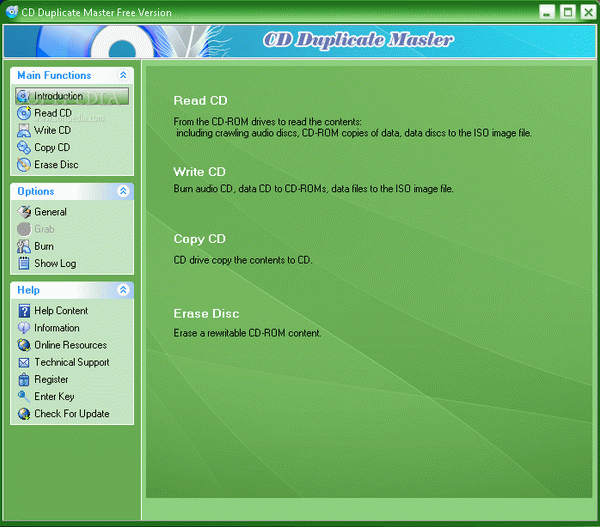Viewport: 600px width, 527px height.
Task: Click the Information balloon icon
Action: (24, 328)
